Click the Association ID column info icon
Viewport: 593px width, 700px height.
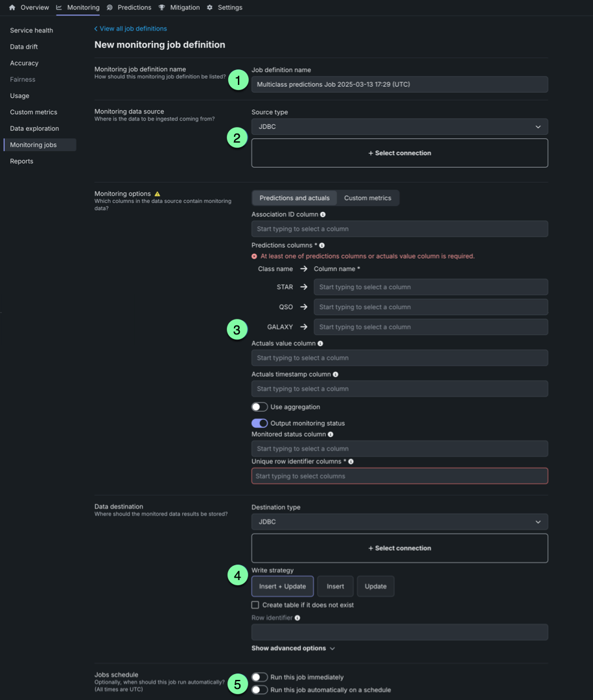(x=323, y=215)
